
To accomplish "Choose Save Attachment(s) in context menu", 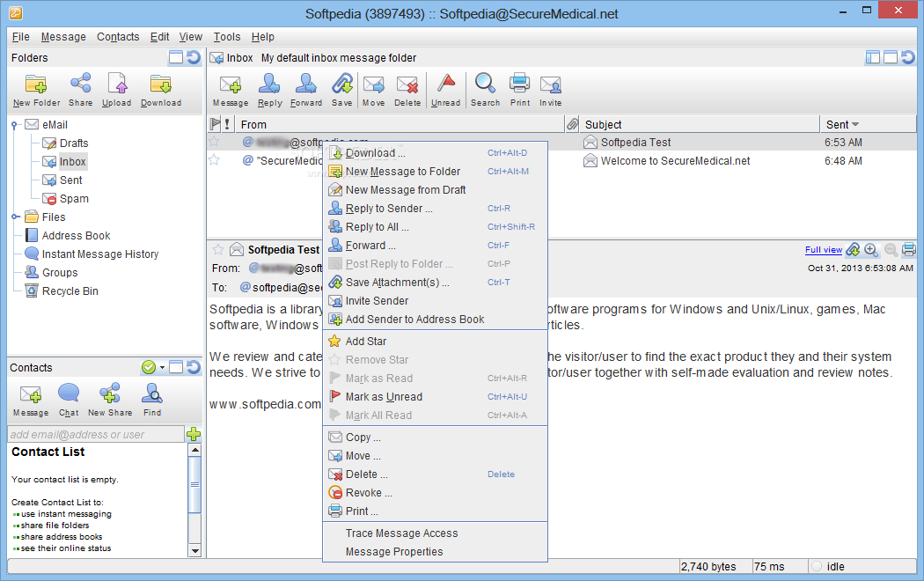I will [x=435, y=283].
